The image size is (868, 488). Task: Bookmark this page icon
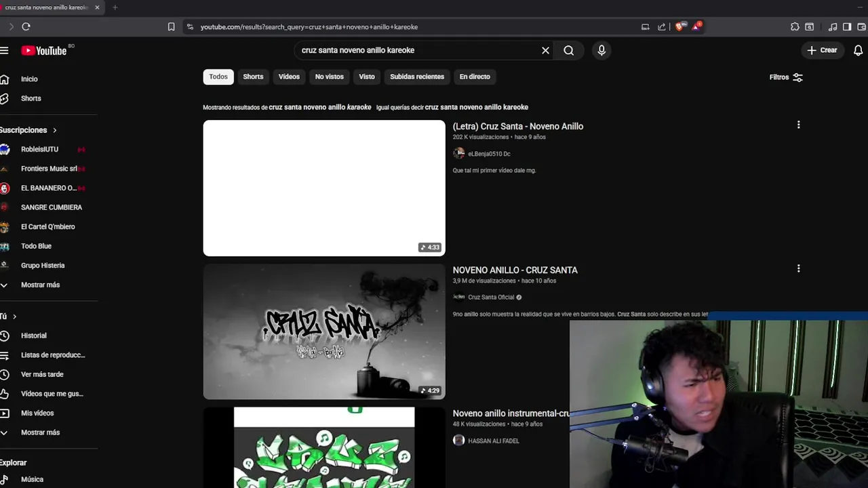point(171,27)
